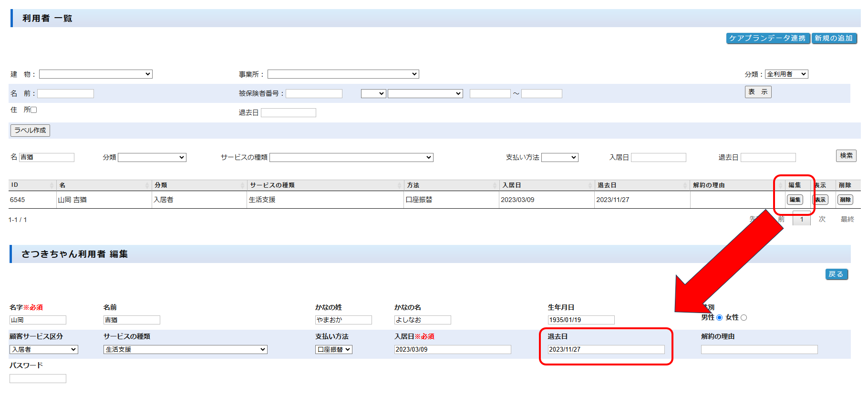Click the 退去日 field in edit form
The image size is (868, 395).
coord(606,349)
